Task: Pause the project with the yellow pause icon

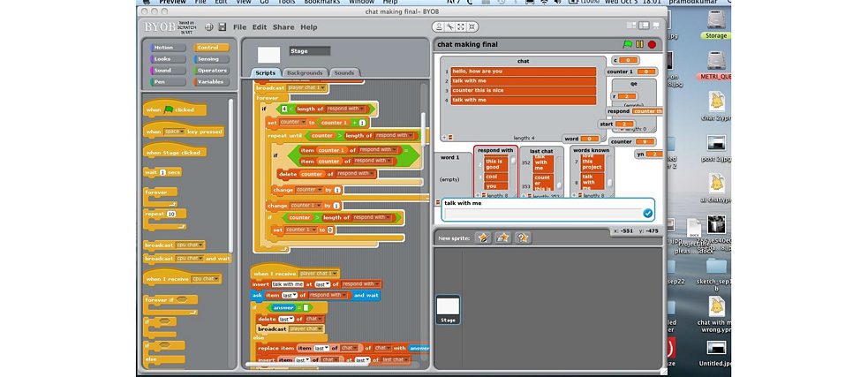Action: click(x=640, y=43)
